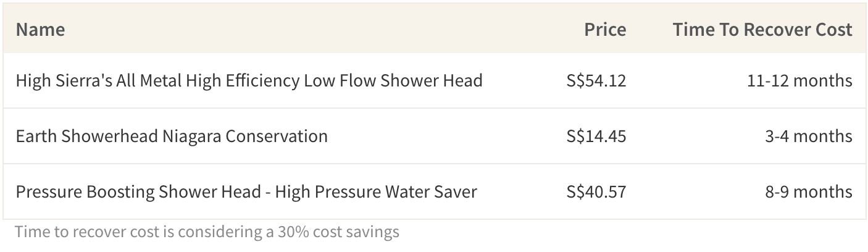Click the Name column header
The height and width of the screenshot is (252, 868).
click(x=40, y=30)
